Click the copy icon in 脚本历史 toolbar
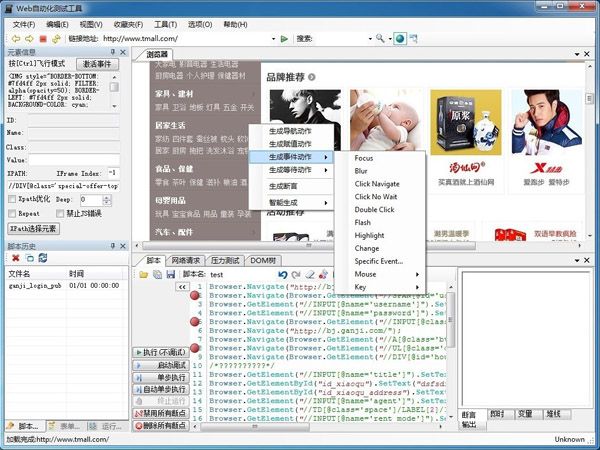 tap(29, 258)
